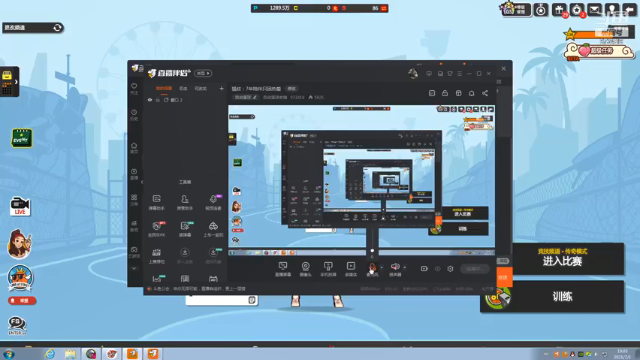Open the history clock icon in sidebar
This screenshot has height=360, width=640.
pos(134,112)
